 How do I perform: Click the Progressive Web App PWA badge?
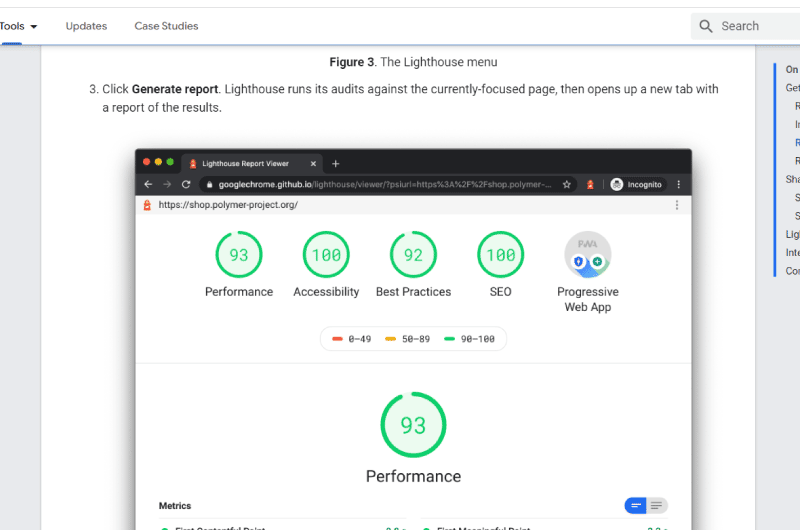pyautogui.click(x=588, y=255)
